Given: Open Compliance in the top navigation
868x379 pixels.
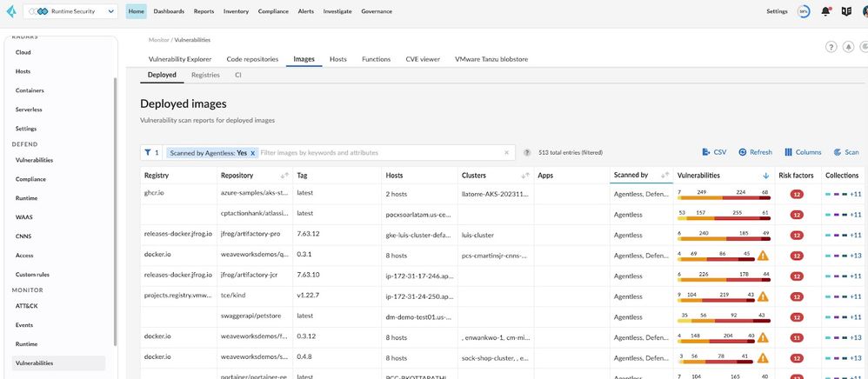Looking at the screenshot, I should [x=274, y=11].
